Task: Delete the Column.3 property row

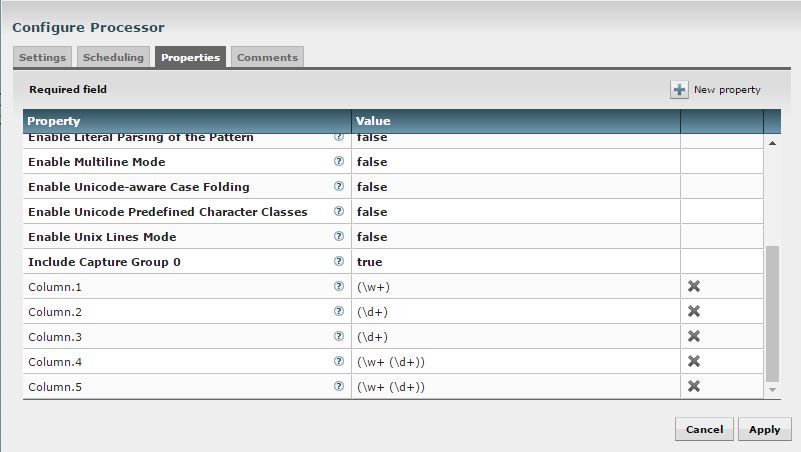Action: coord(694,337)
